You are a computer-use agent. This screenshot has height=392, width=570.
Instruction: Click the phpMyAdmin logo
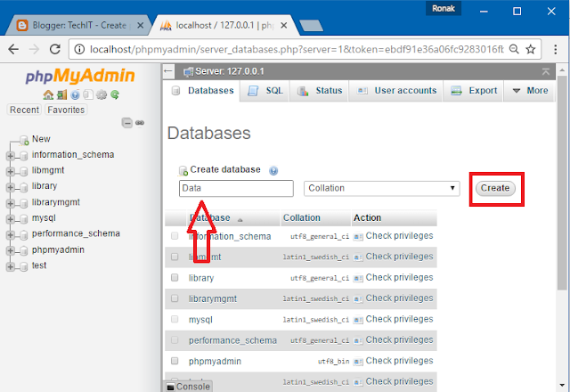click(80, 76)
